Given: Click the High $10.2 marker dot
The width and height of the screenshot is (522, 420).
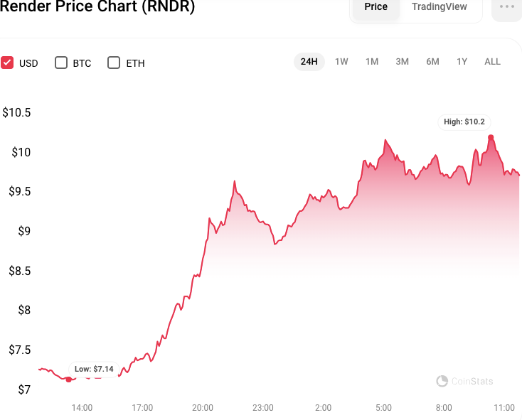Looking at the screenshot, I should click(491, 137).
